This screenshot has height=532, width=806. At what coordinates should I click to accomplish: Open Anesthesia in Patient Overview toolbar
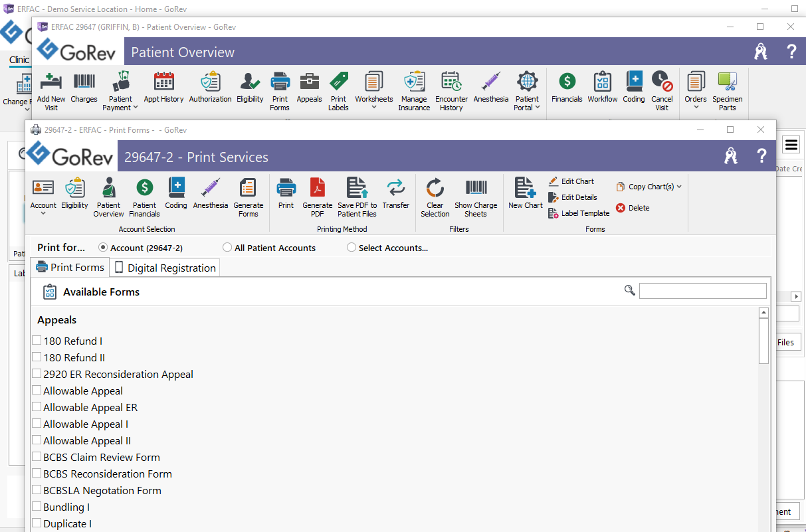pos(491,88)
